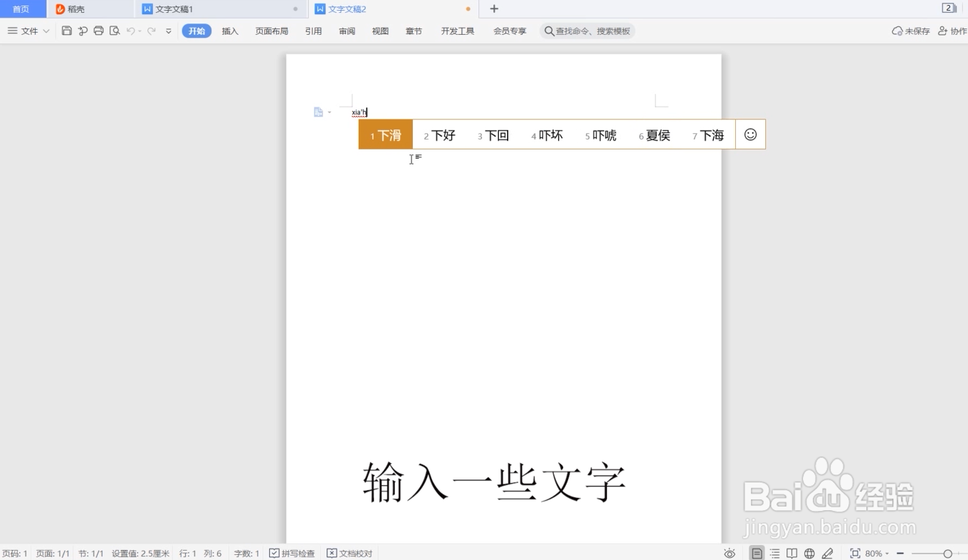
Task: Toggle 文档校对 document proofing option
Action: click(x=349, y=553)
